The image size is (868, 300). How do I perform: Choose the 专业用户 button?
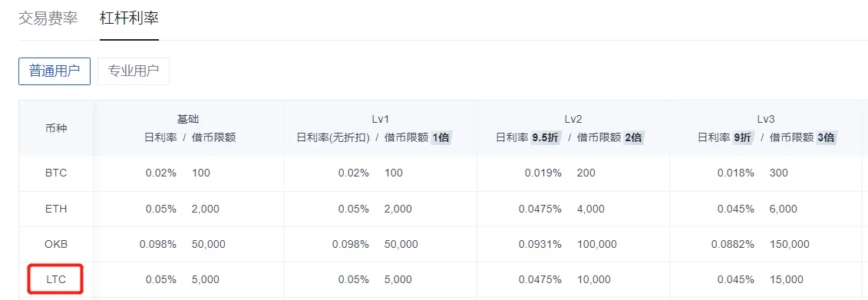pos(134,71)
